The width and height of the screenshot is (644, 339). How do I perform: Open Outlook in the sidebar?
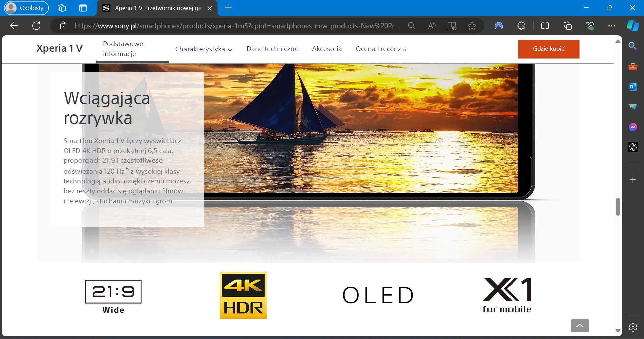[633, 87]
